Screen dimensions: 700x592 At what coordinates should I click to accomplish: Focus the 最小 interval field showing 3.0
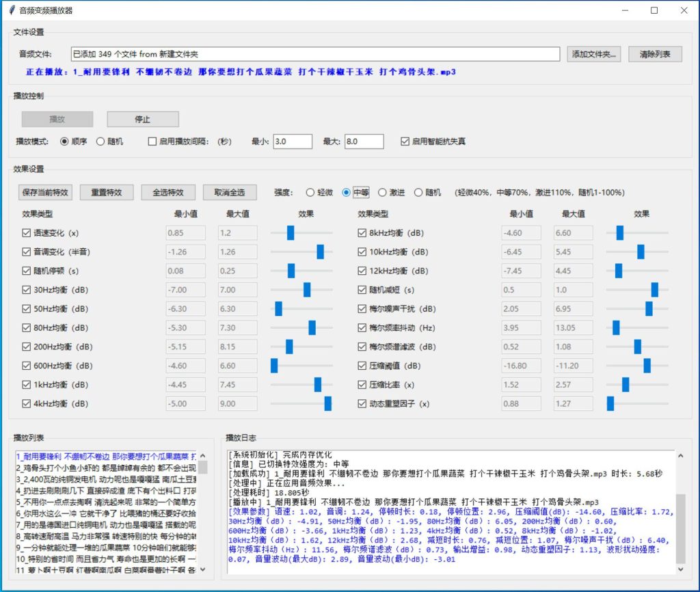pos(293,142)
